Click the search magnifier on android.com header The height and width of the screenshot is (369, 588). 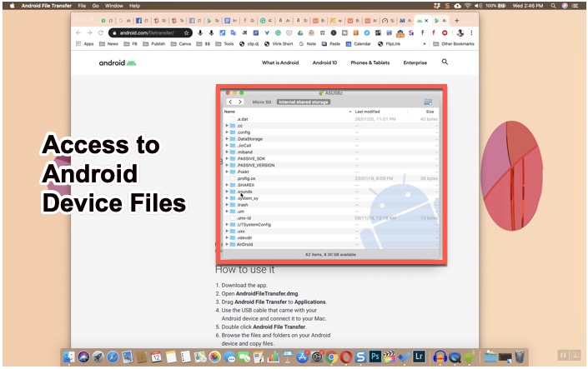pyautogui.click(x=445, y=62)
